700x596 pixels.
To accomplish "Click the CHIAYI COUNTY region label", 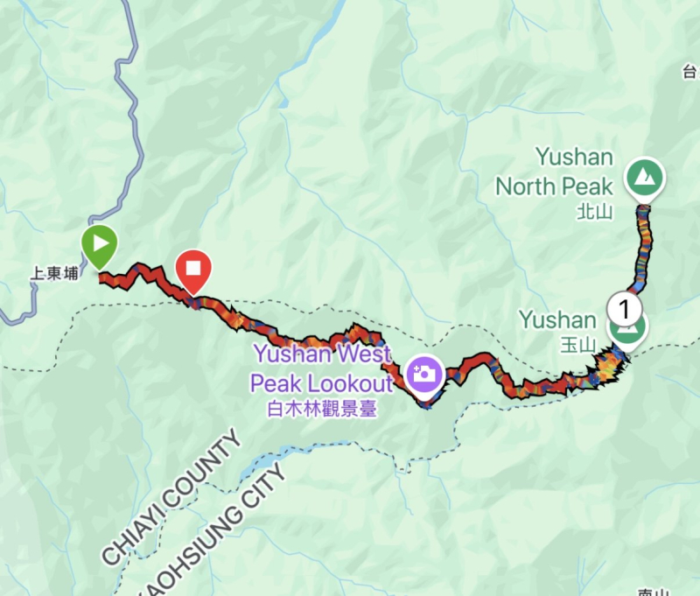I will point(171,496).
